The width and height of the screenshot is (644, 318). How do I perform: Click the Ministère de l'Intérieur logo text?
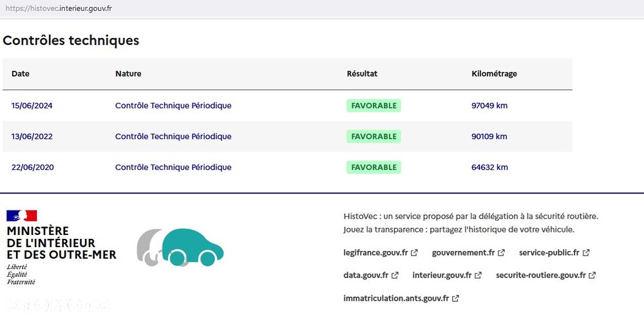point(62,243)
